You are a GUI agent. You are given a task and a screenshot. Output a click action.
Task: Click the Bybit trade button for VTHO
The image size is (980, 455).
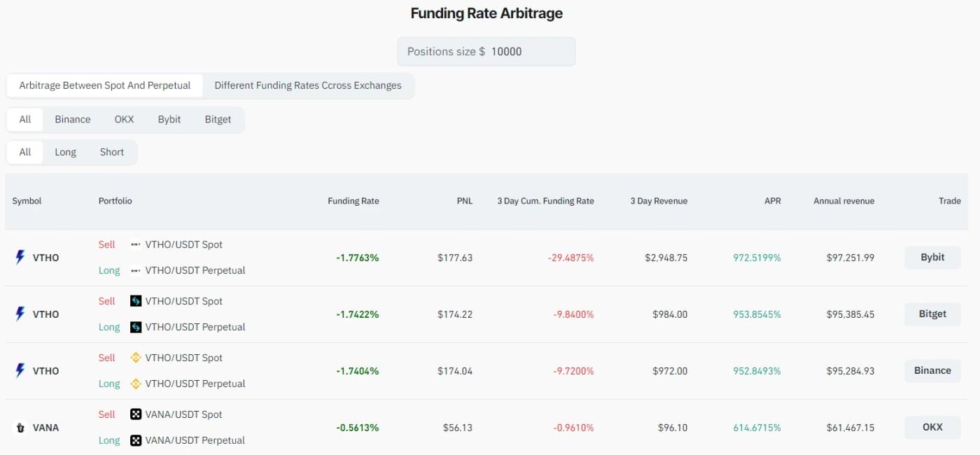click(933, 257)
